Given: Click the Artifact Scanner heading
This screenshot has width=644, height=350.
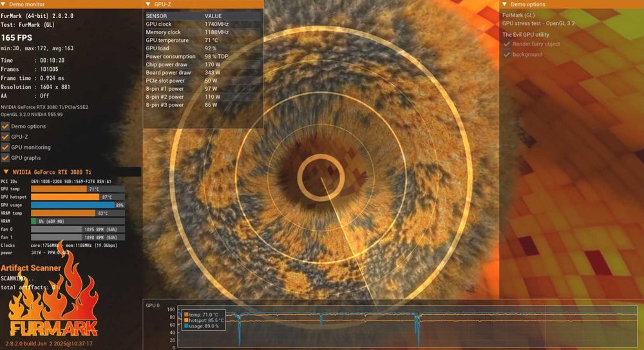Looking at the screenshot, I should pos(31,267).
